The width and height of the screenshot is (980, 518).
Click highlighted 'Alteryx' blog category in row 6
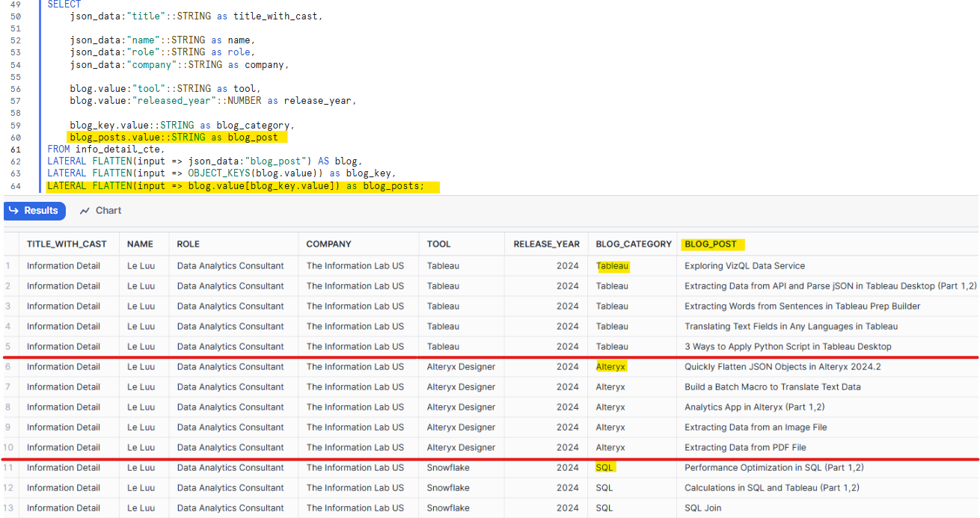point(611,367)
